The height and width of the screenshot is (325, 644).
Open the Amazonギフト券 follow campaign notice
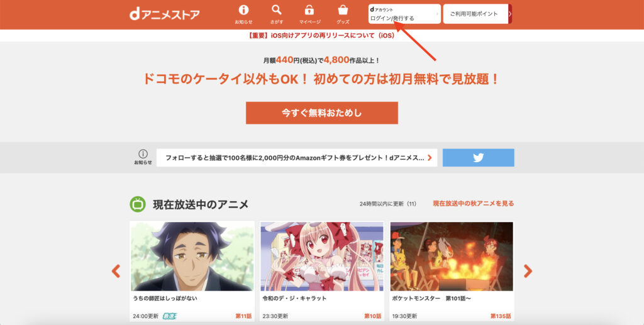297,158
